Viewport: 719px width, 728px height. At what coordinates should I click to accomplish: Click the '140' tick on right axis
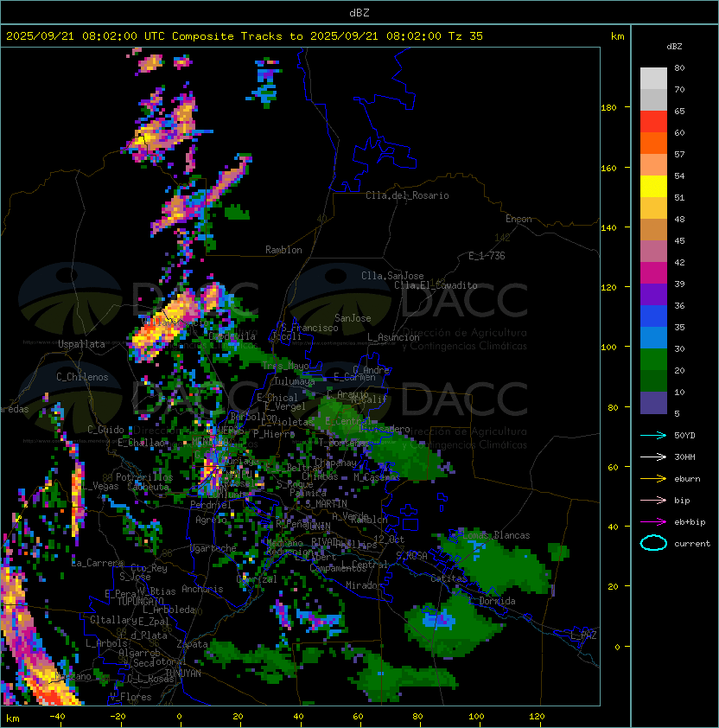point(608,228)
